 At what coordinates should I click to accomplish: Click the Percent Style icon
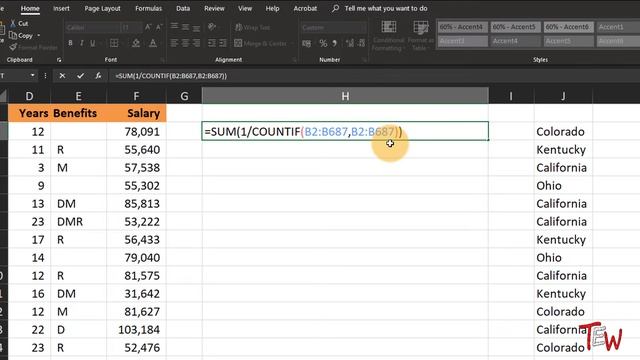pos(323,43)
